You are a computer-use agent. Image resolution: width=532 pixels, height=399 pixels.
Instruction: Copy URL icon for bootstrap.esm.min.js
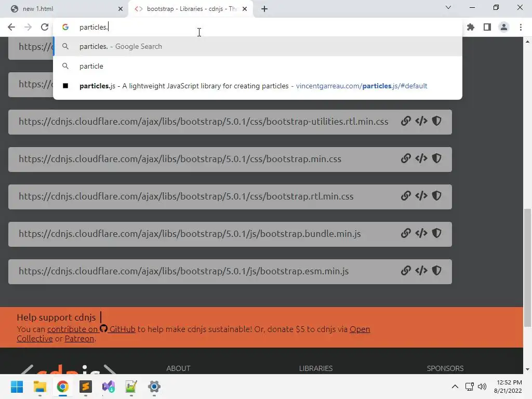pyautogui.click(x=406, y=270)
